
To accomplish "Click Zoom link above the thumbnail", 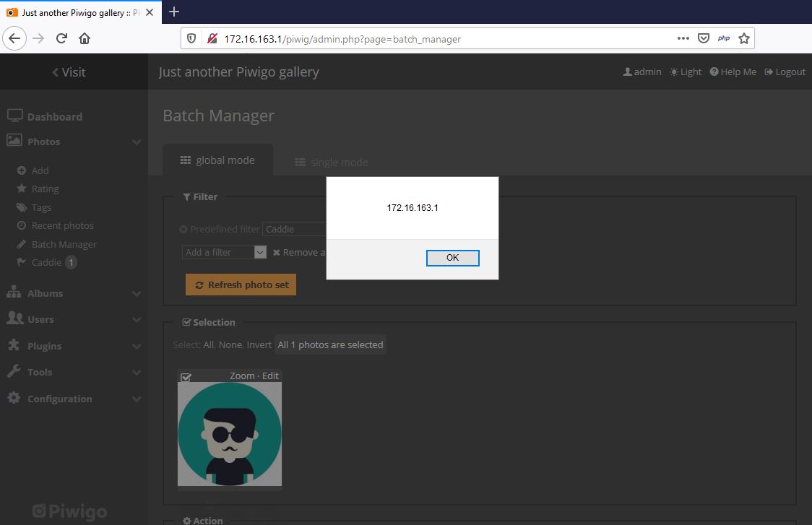I will pos(242,376).
